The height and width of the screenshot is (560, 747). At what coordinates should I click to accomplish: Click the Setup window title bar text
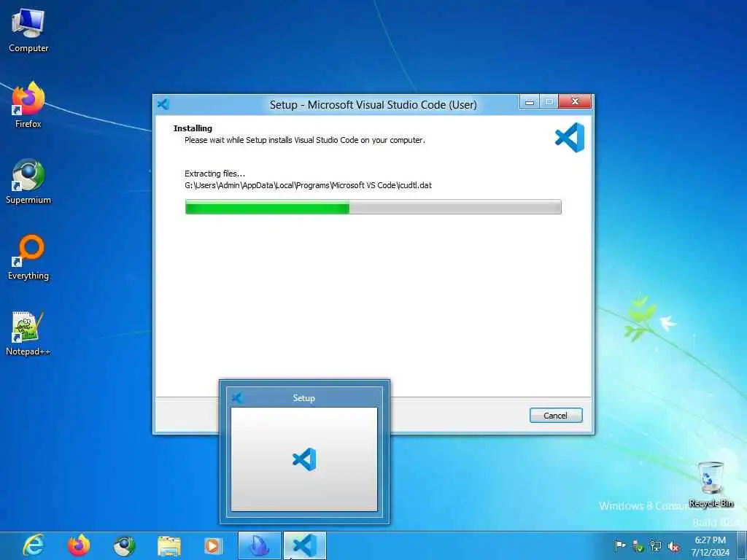point(373,105)
